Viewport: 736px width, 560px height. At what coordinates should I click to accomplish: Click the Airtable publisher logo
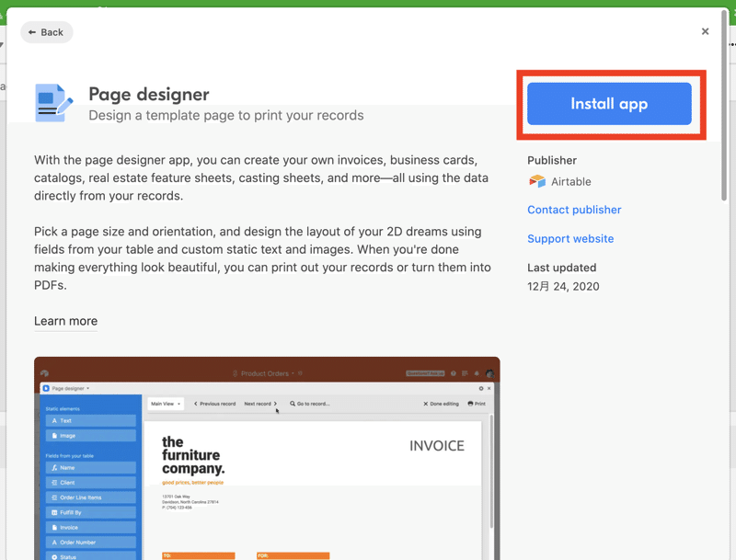pyautogui.click(x=537, y=181)
